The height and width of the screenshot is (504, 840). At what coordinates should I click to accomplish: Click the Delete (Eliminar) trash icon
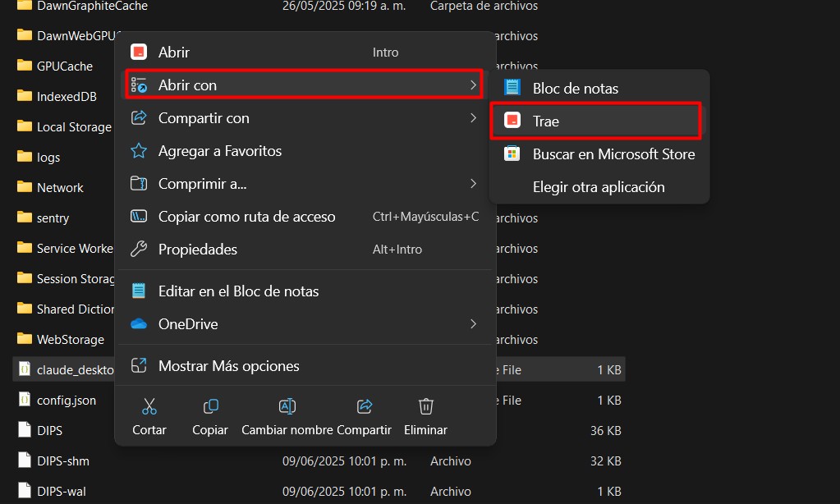(x=425, y=406)
